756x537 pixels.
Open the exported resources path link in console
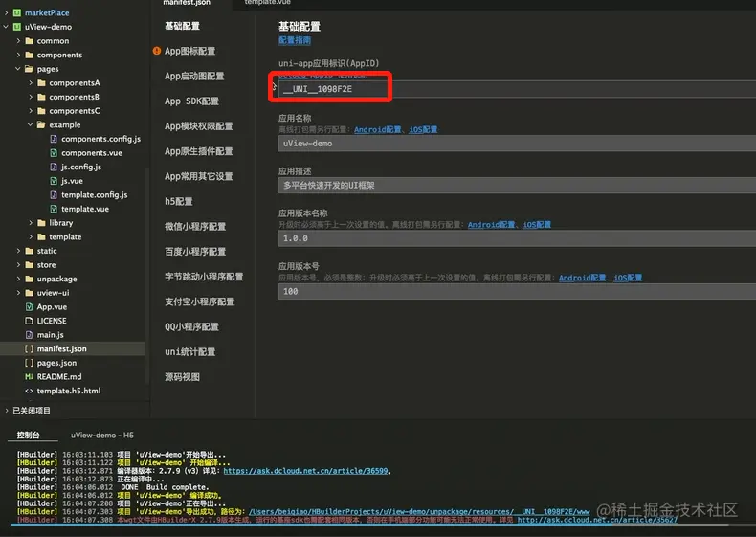[x=419, y=511]
